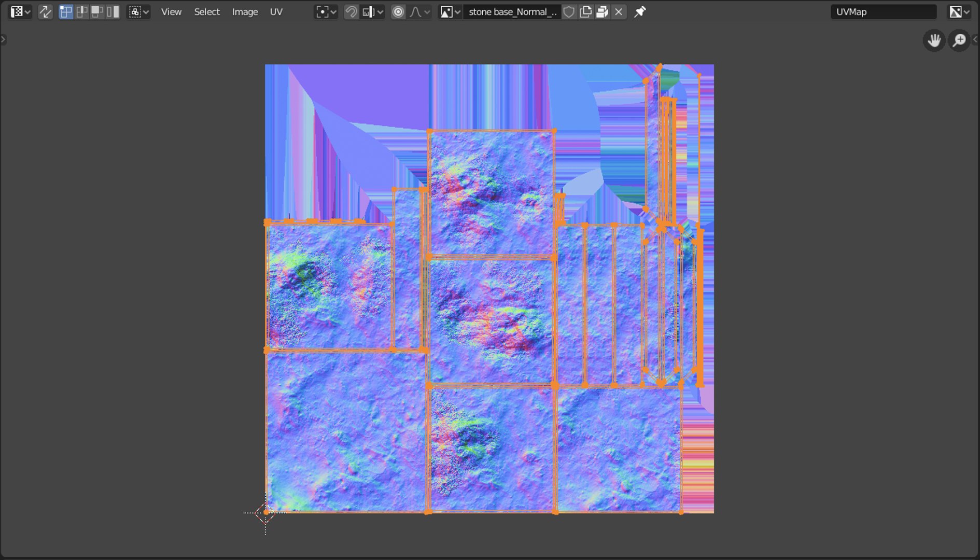The width and height of the screenshot is (980, 560).
Task: Open the display channels dropdown
Action: point(960,11)
